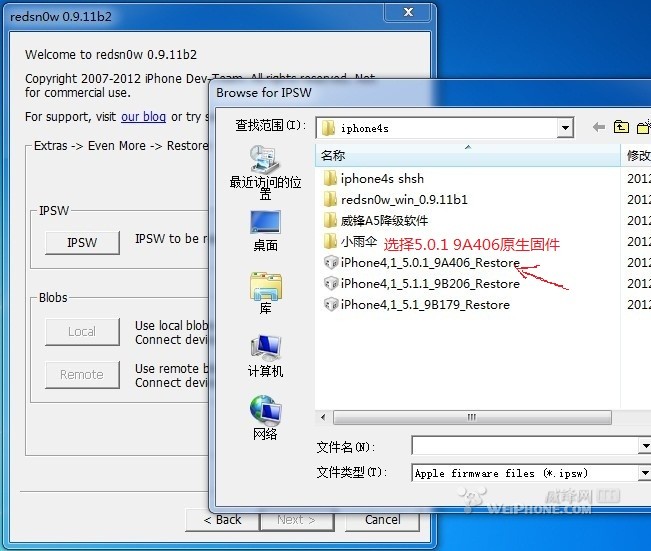Click the back arrow navigation icon
Screen dimensions: 651x551
598,127
